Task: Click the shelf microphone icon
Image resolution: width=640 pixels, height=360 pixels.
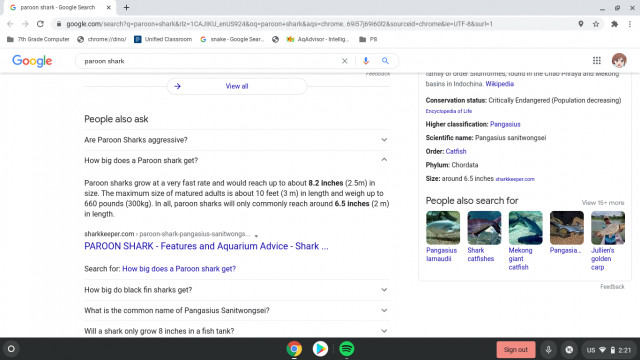Action: coord(548,350)
